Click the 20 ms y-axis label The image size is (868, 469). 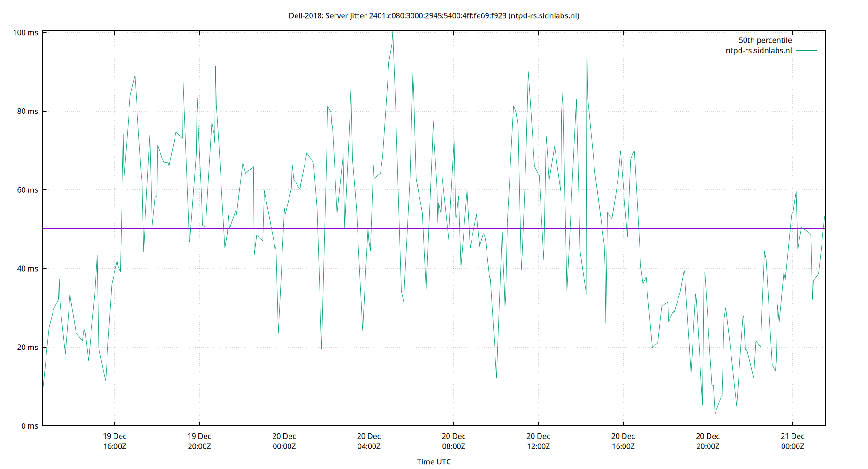point(27,347)
